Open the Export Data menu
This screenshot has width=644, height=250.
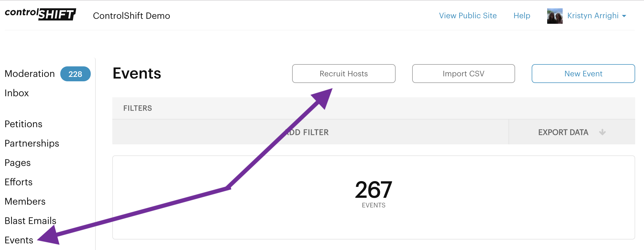click(x=572, y=132)
